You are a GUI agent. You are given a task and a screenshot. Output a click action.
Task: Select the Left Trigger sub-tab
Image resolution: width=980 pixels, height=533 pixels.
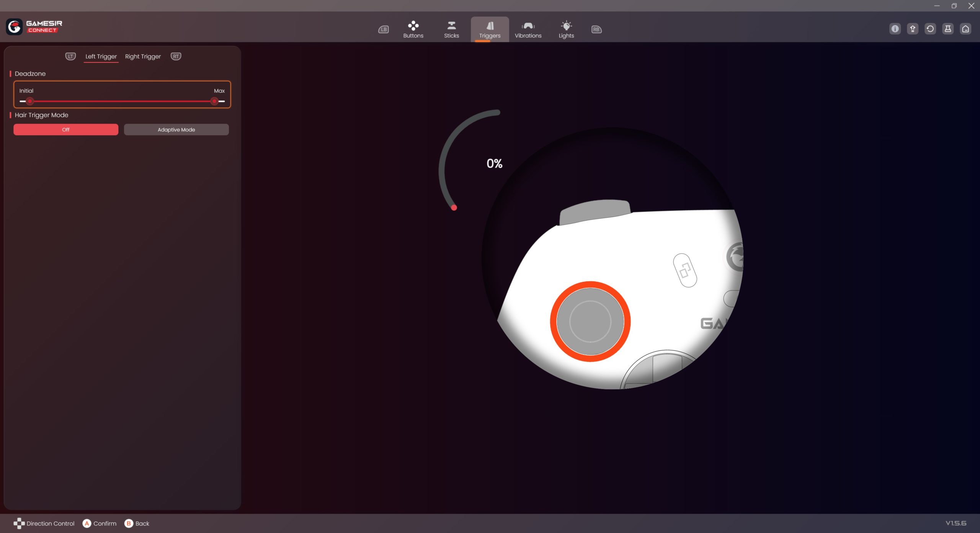click(101, 56)
